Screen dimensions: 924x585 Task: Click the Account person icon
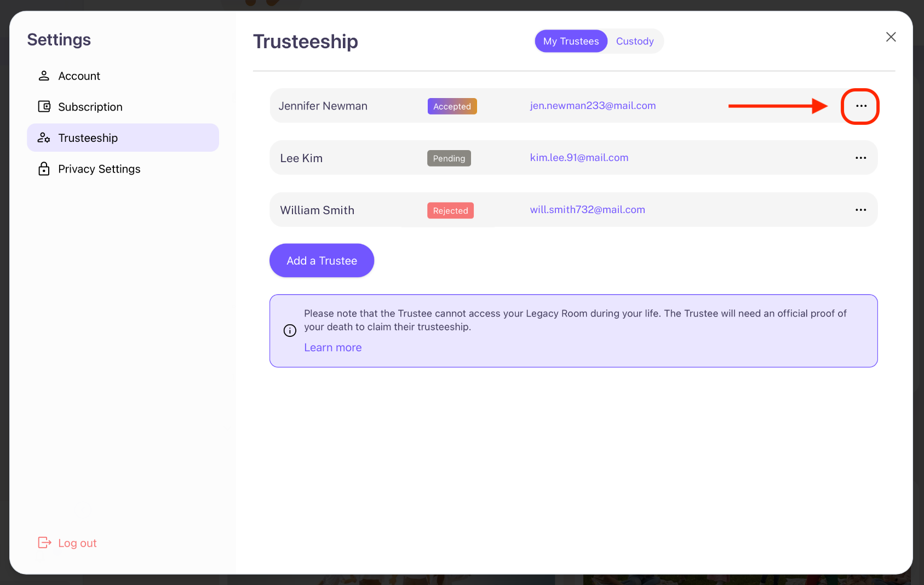point(44,76)
